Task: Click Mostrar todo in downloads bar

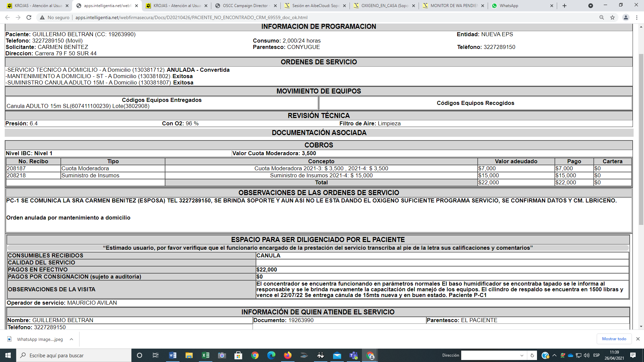Action: pos(614,339)
